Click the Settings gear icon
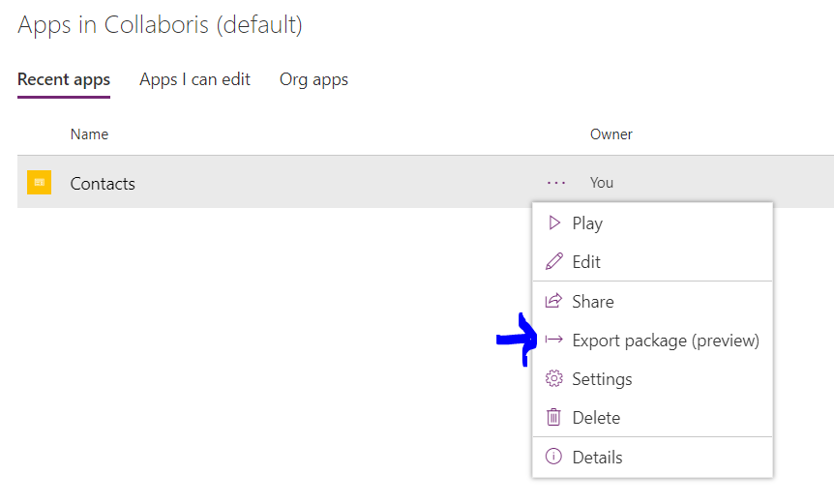Image resolution: width=834 pixels, height=504 pixels. tap(553, 378)
